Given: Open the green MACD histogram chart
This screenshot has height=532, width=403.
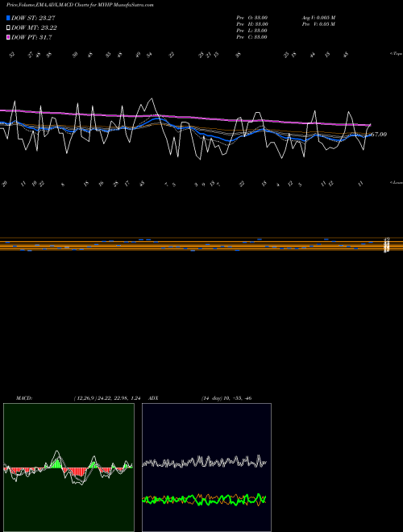Looking at the screenshot, I should point(69,468).
